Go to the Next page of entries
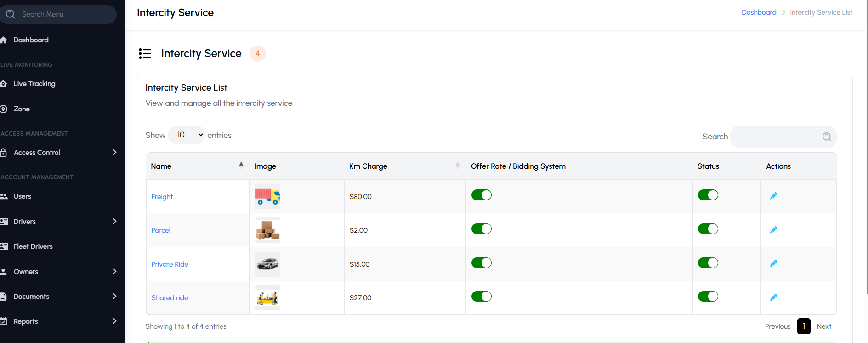This screenshot has height=343, width=868. coord(824,326)
